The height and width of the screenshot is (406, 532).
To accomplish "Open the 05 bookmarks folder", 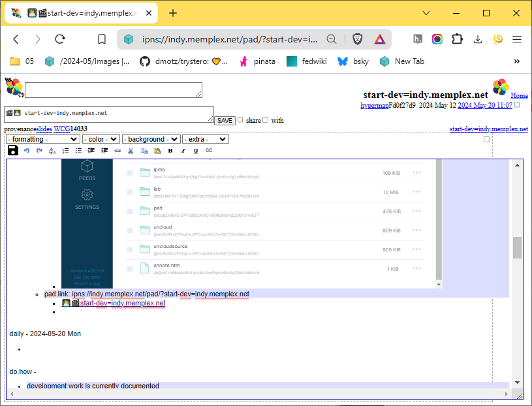I will 22,61.
